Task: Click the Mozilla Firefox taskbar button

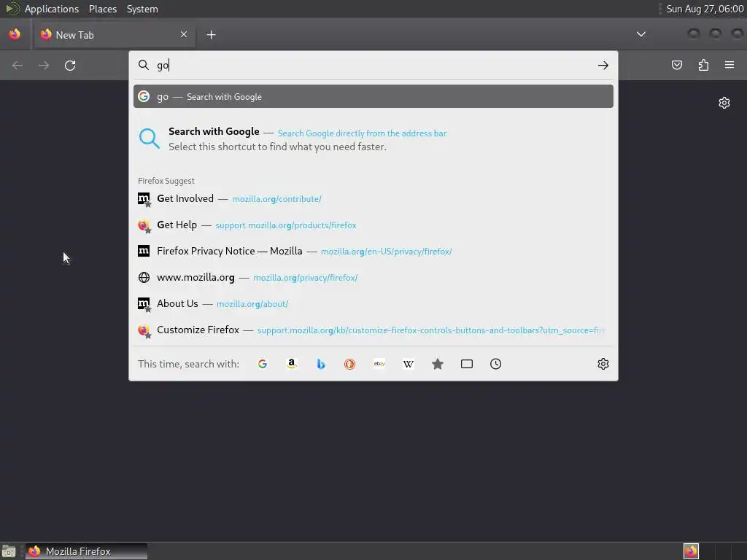Action: tap(86, 551)
